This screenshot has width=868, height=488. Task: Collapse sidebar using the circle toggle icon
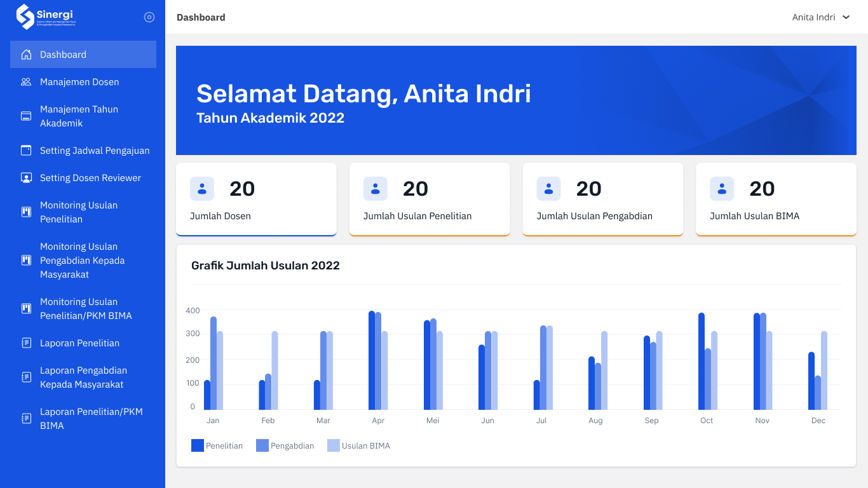[149, 17]
